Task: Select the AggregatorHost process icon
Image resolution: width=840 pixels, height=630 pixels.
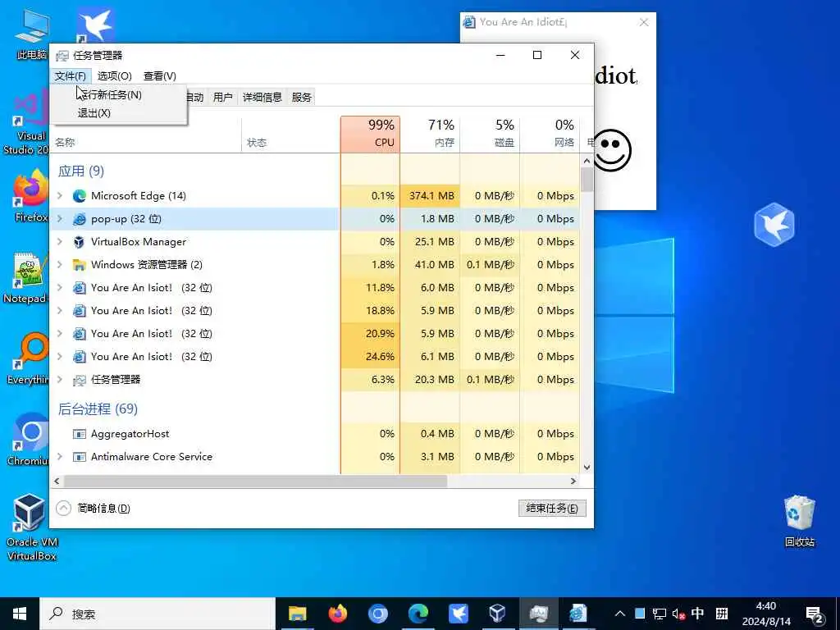Action: (x=80, y=434)
